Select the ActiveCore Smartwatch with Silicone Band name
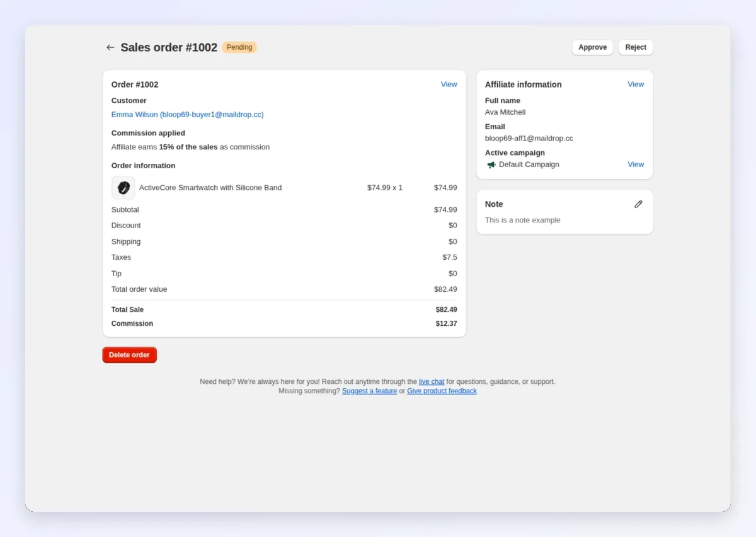Viewport: 756px width, 537px height. click(x=210, y=188)
